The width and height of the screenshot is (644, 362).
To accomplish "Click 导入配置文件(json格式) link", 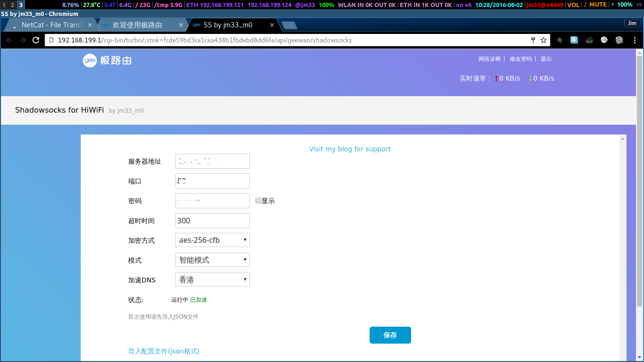I will (164, 351).
